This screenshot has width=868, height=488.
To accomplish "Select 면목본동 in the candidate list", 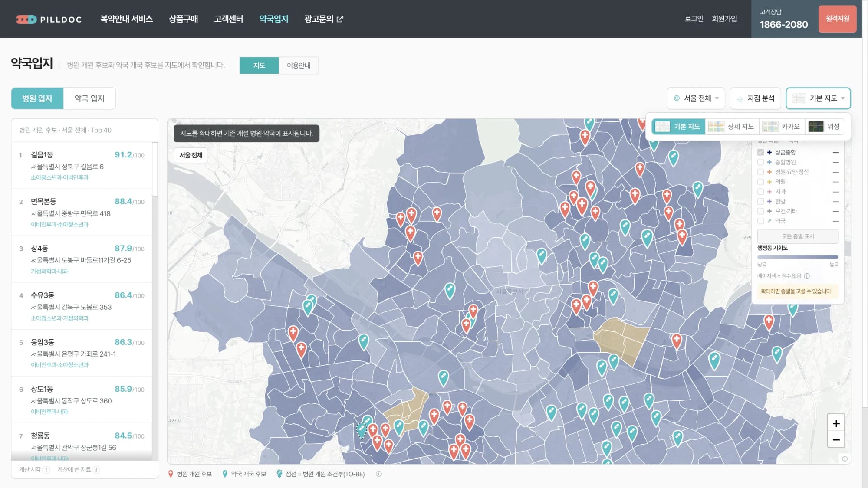I will [82, 213].
